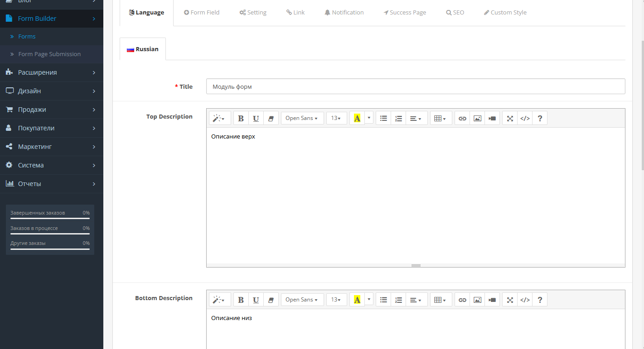Insert a link in Top Description editor
This screenshot has width=644, height=349.
462,118
